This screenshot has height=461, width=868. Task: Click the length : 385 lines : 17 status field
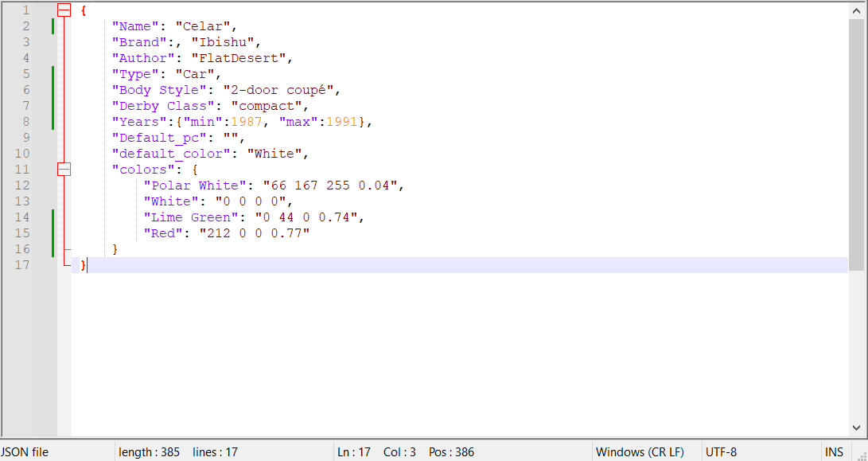(x=177, y=452)
